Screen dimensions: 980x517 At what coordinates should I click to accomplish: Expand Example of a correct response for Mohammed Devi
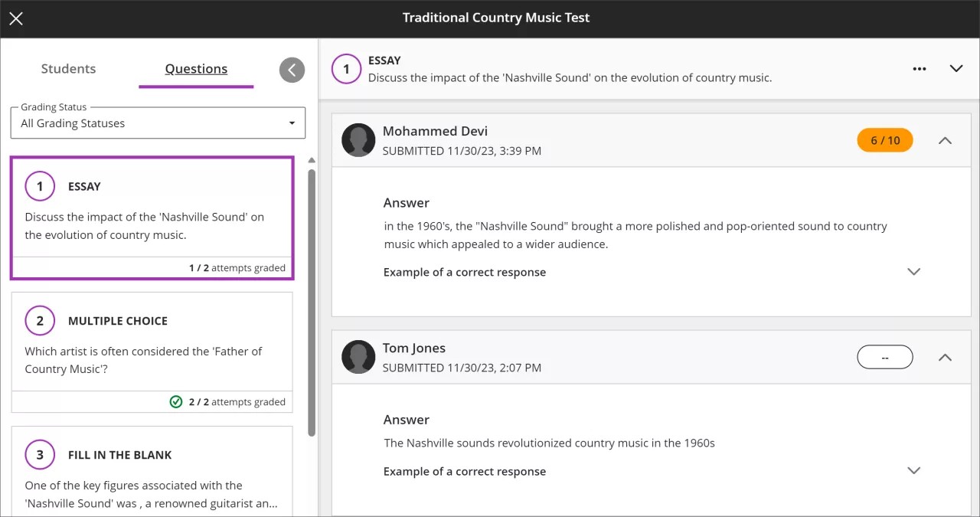point(914,271)
